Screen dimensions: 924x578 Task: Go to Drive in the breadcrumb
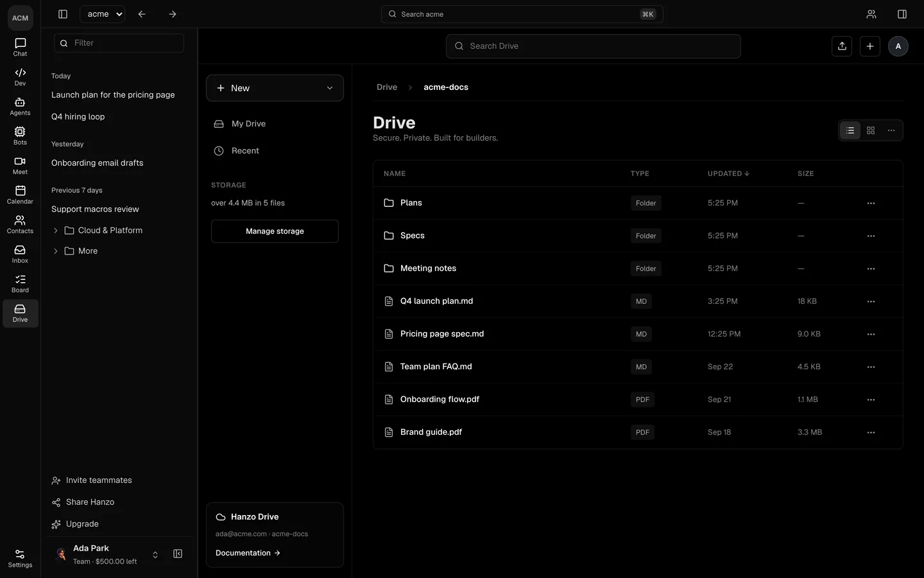387,87
